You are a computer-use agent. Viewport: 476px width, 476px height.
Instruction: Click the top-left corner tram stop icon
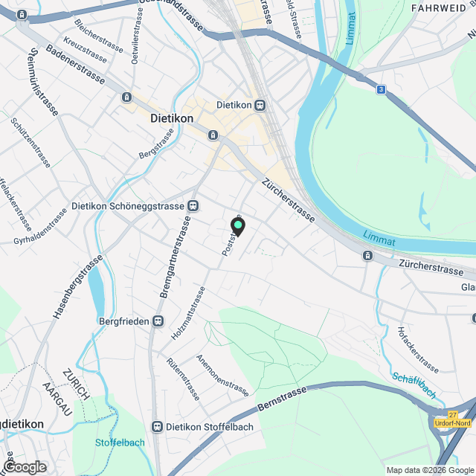click(22, 15)
